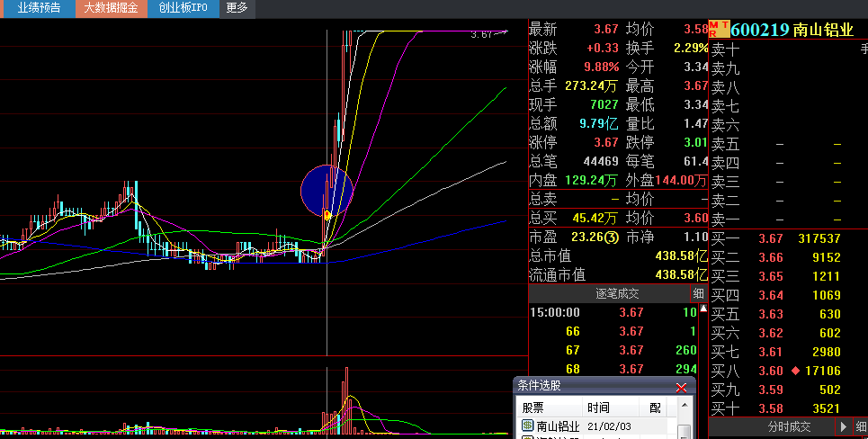
Task: Click the 量比 value 1.47
Action: [x=696, y=123]
